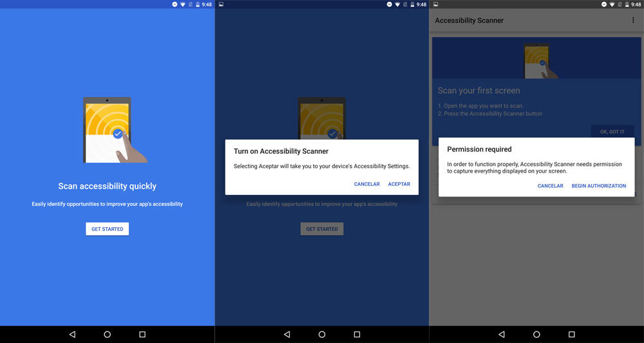Image resolution: width=644 pixels, height=343 pixels.
Task: Tap image notification icon in middle screen status bar
Action: point(221,5)
